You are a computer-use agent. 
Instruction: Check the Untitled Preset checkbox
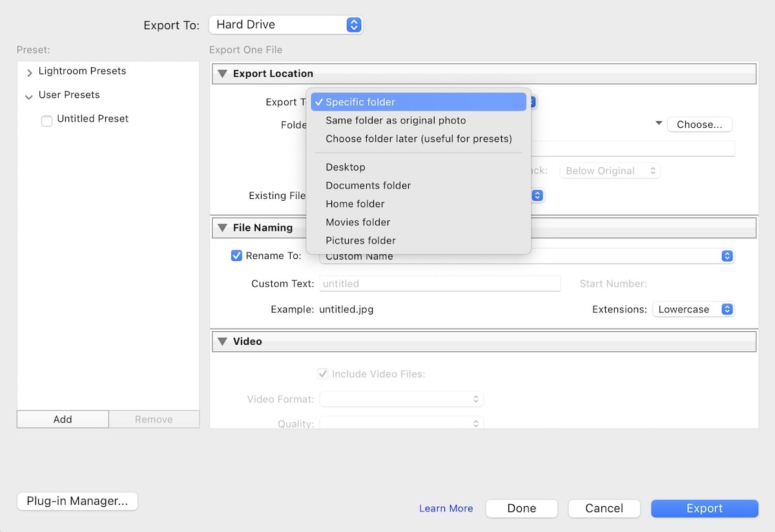[46, 119]
